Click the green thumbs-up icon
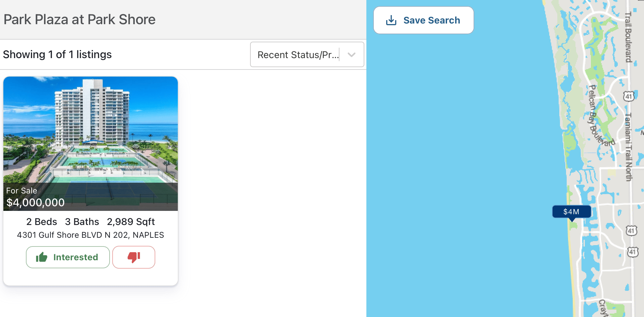 click(42, 257)
